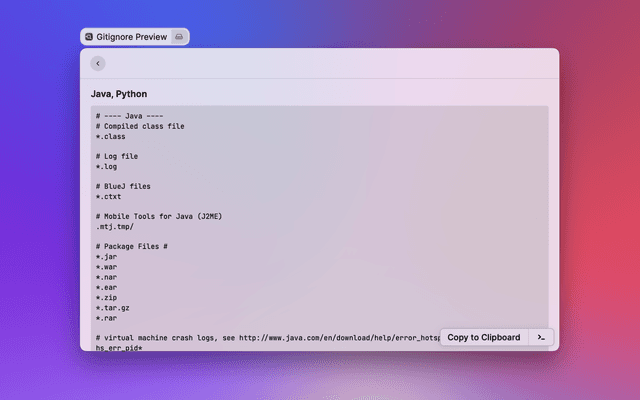
Task: Click the icon right of Gitignore Preview
Action: pyautogui.click(x=179, y=36)
